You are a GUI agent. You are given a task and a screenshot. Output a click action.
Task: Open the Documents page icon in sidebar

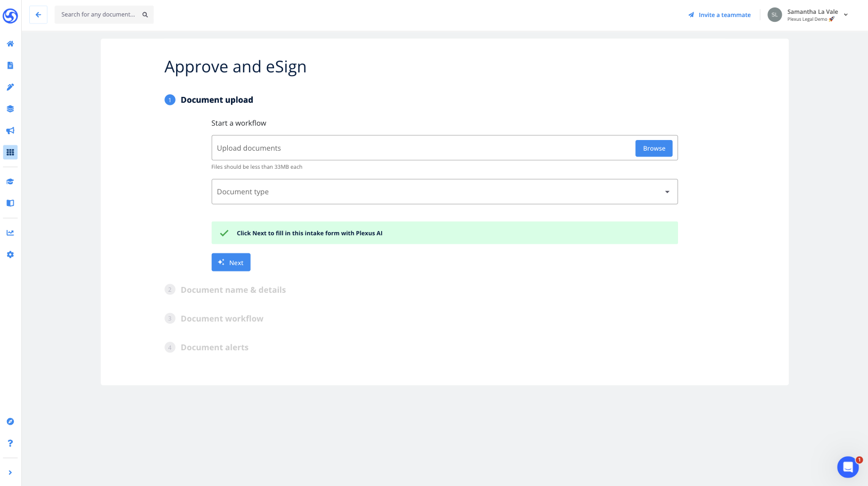pyautogui.click(x=10, y=65)
